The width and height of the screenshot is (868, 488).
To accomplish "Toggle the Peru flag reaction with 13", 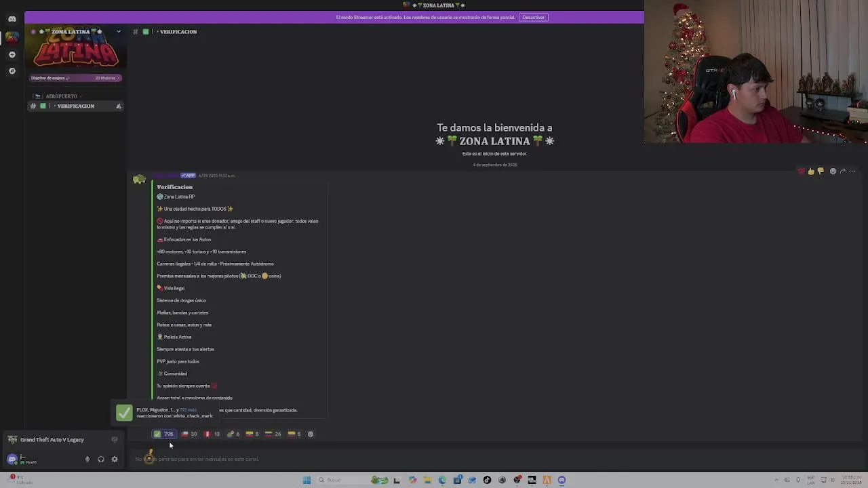I will point(212,434).
